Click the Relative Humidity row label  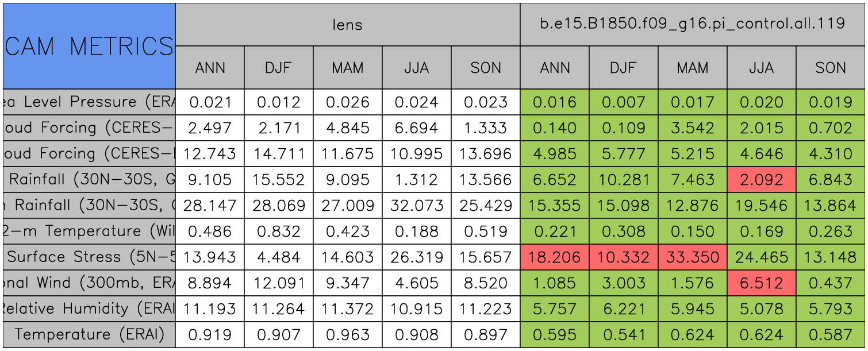(x=89, y=309)
